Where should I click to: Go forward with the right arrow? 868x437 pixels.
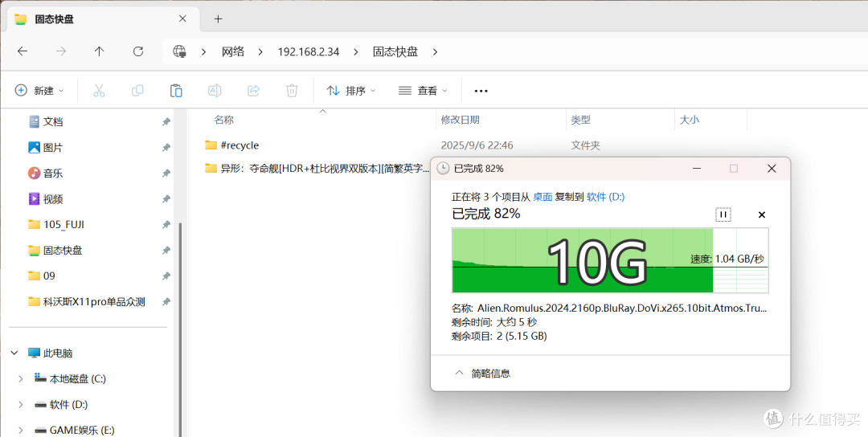tap(61, 51)
